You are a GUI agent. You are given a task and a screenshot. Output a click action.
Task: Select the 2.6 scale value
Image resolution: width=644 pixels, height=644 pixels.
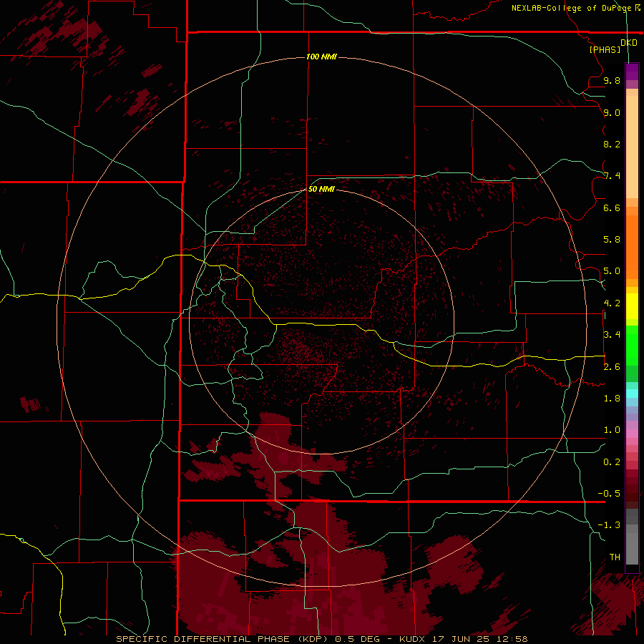coord(612,367)
